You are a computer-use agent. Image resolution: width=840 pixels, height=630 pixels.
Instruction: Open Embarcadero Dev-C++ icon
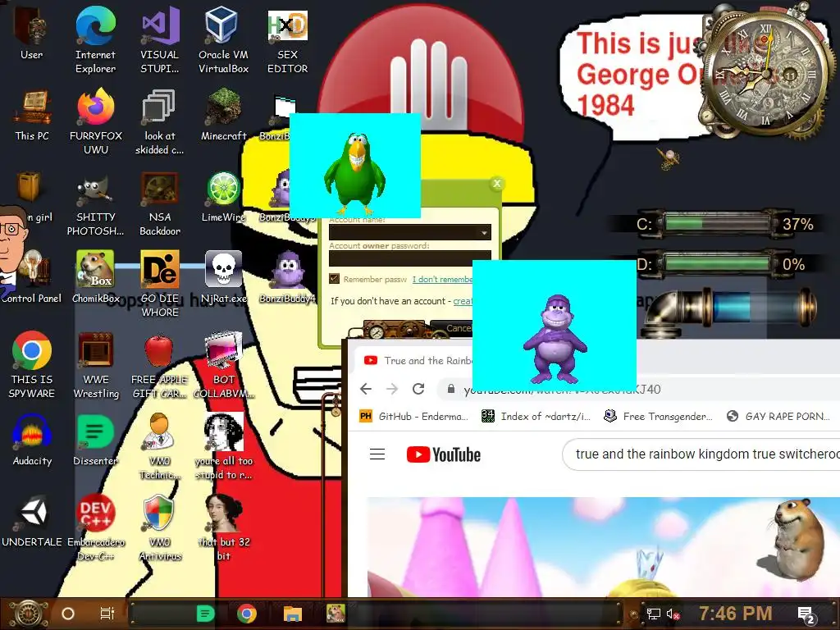96,527
